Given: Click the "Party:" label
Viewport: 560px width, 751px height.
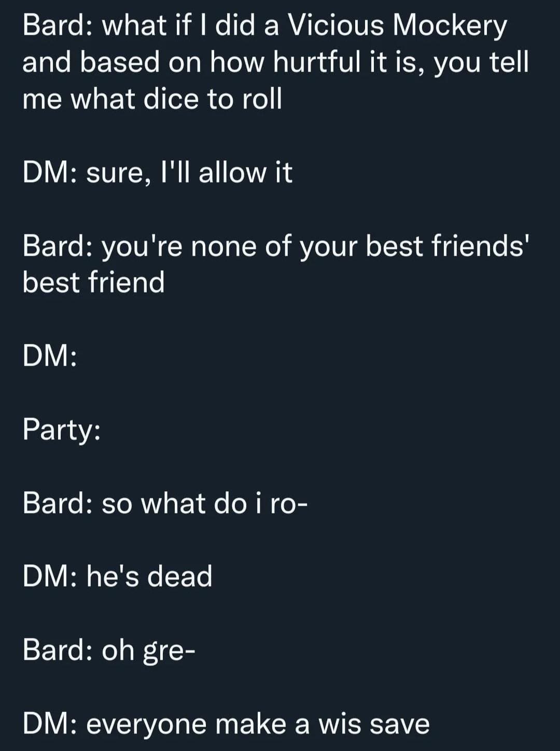Looking at the screenshot, I should 62,430.
